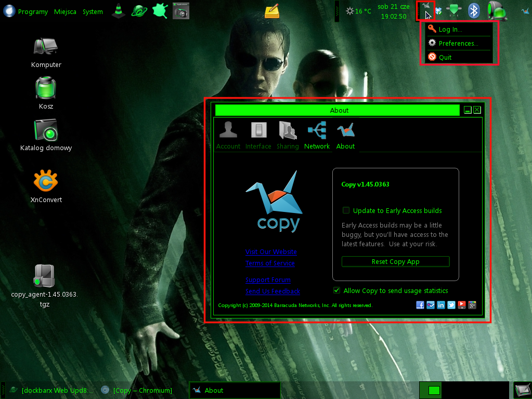Click the Dropbox tray icon
Screen dimensions: 532x399
point(438,11)
